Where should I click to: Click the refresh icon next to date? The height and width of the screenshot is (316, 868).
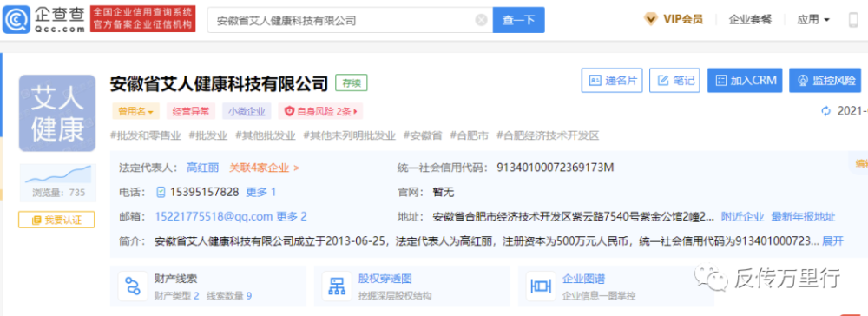(826, 111)
